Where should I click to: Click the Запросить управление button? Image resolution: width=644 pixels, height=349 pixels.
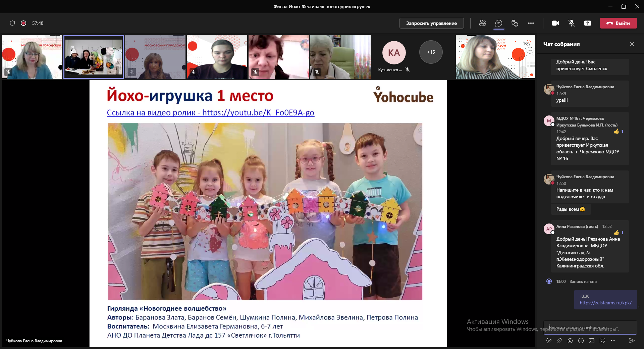click(x=431, y=23)
